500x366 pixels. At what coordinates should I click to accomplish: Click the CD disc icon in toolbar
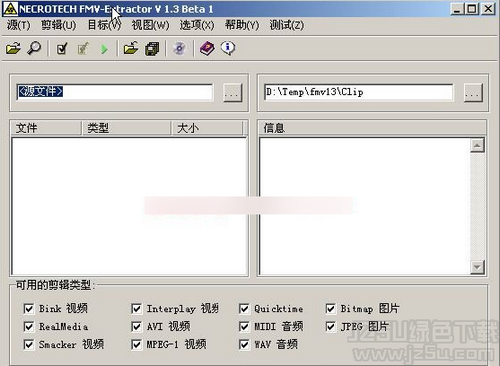[x=179, y=49]
